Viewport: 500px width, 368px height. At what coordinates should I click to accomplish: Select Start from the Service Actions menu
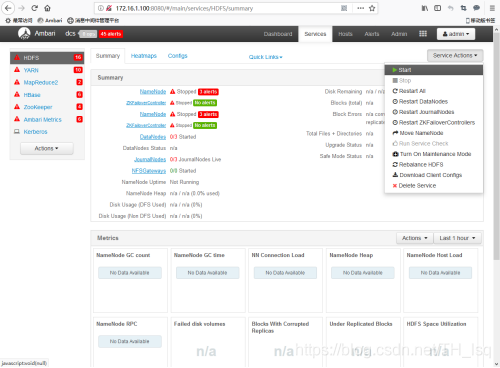434,70
